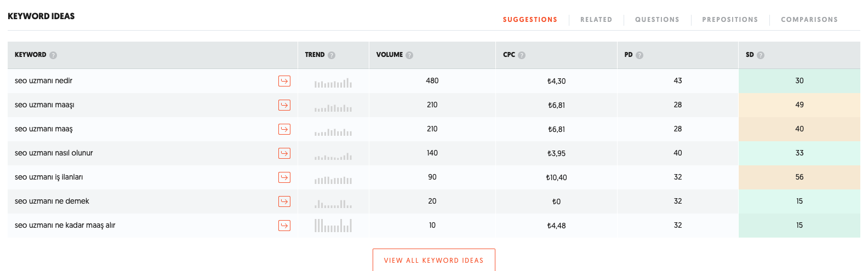Open help icon beside CPC header
This screenshot has width=868, height=271.
tap(522, 55)
